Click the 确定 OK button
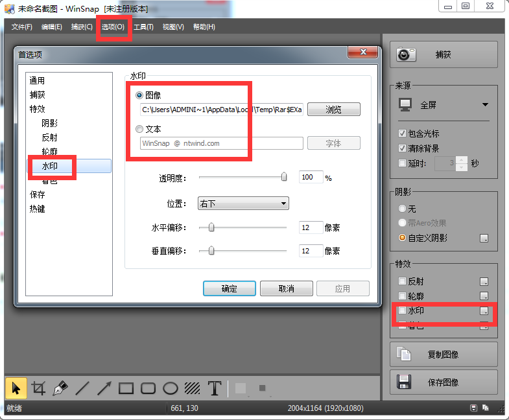This screenshot has width=509, height=420. point(229,288)
